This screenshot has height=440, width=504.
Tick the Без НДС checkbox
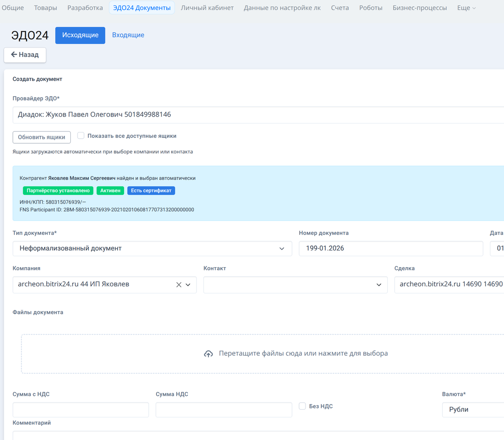coord(302,406)
